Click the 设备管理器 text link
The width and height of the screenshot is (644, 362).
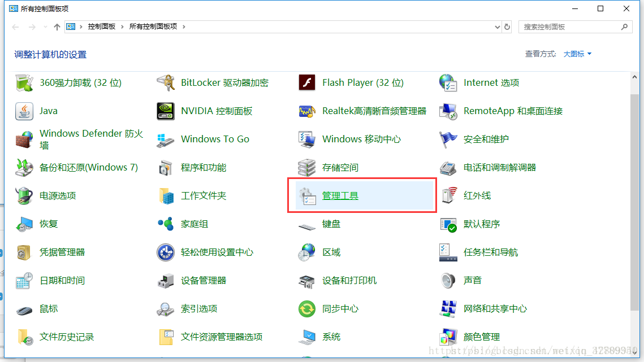click(204, 281)
